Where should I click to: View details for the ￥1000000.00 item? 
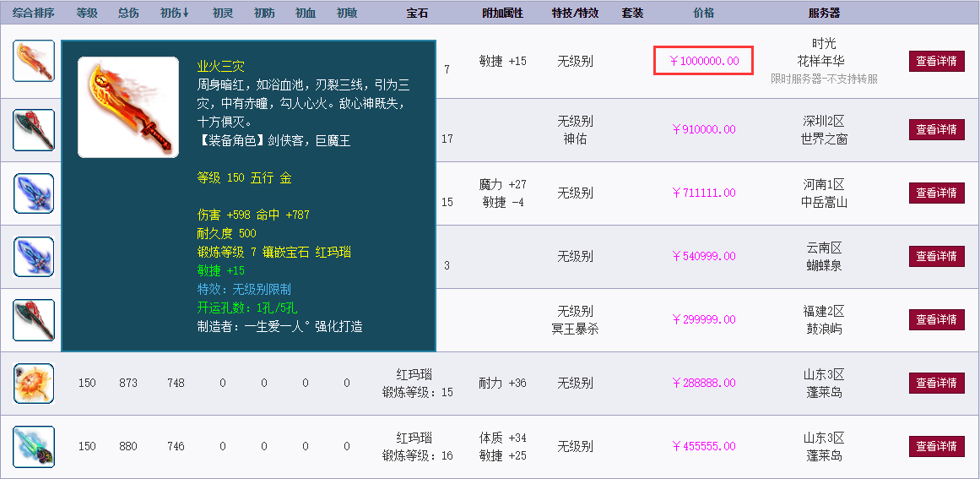[x=937, y=61]
